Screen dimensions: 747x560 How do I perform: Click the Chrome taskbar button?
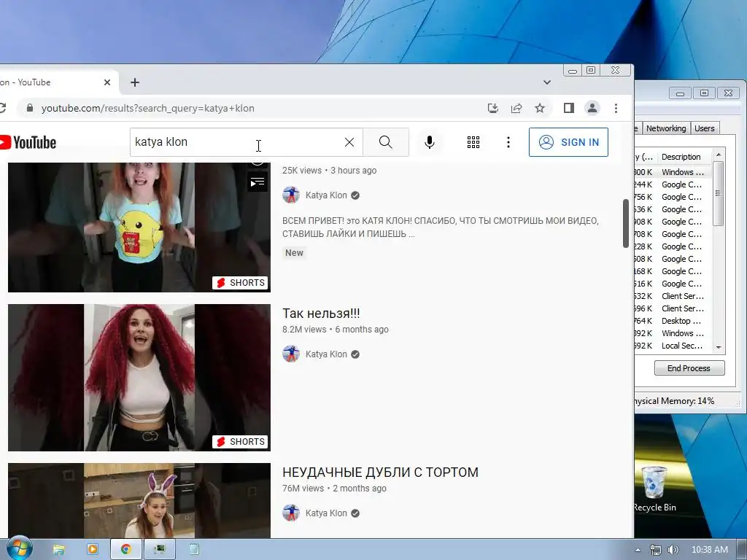[126, 550]
